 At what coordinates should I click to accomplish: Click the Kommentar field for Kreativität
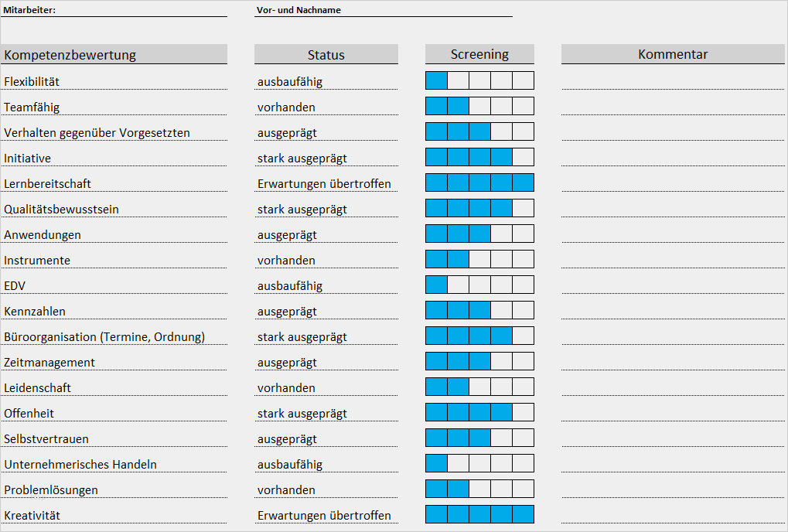tap(672, 515)
